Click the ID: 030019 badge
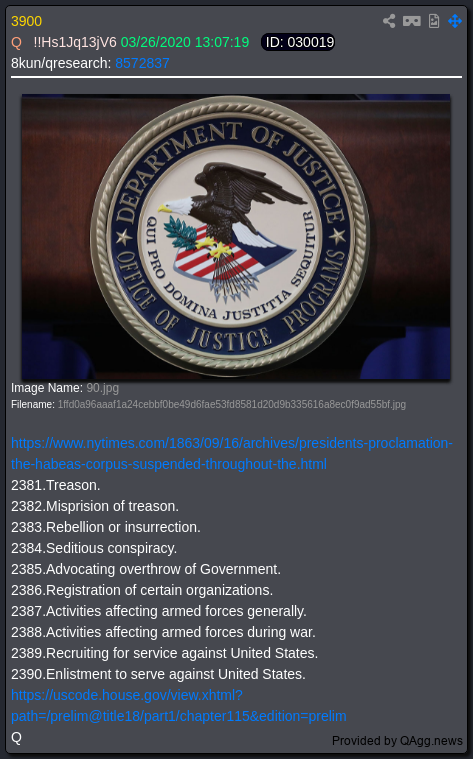Screen dimensions: 473x759 pos(298,43)
